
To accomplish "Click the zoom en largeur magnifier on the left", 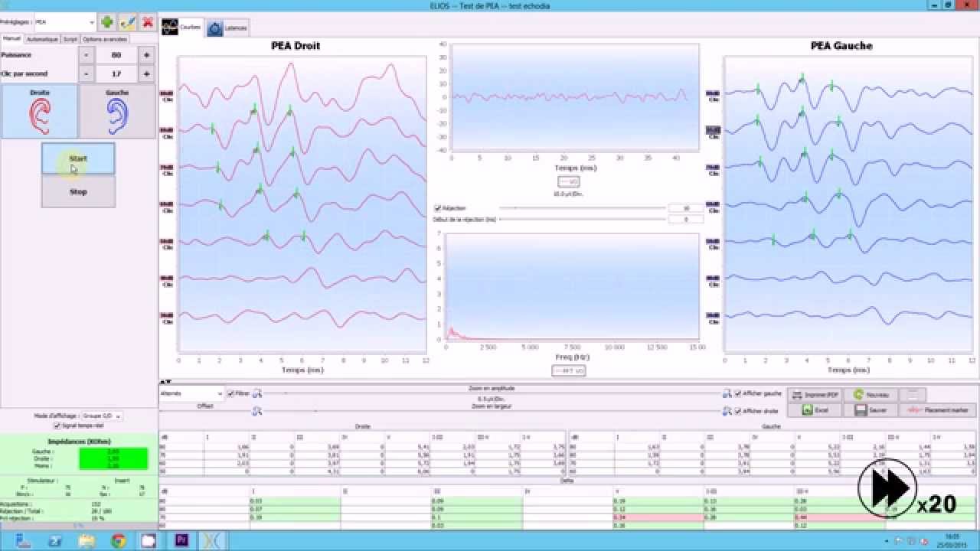I will 257,411.
